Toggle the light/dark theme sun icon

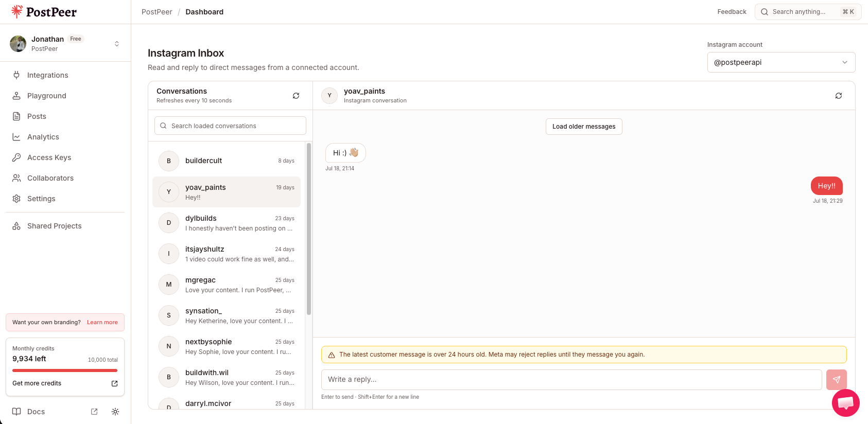coord(115,412)
